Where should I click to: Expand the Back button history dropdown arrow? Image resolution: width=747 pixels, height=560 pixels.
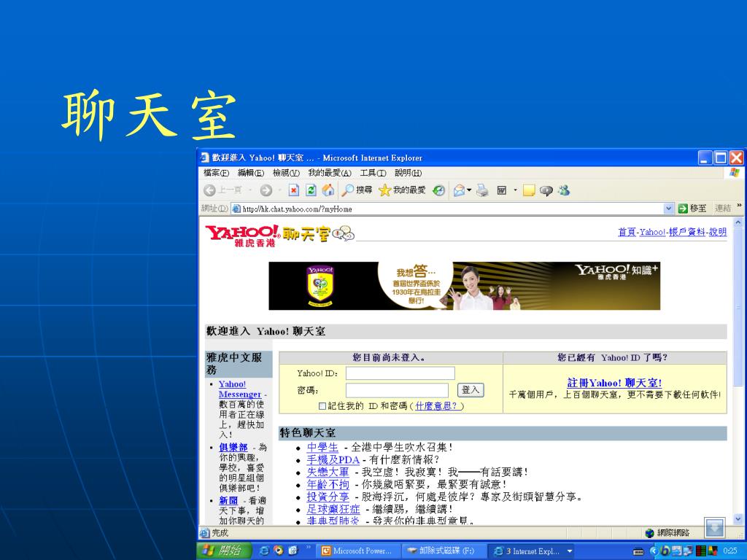click(250, 190)
